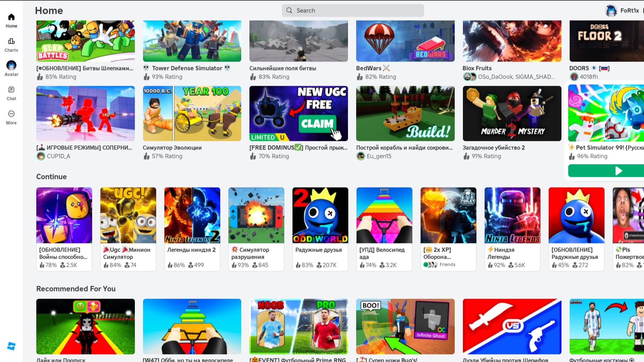The height and width of the screenshot is (362, 644).
Task: Open Recommended For You heading
Action: point(76,289)
